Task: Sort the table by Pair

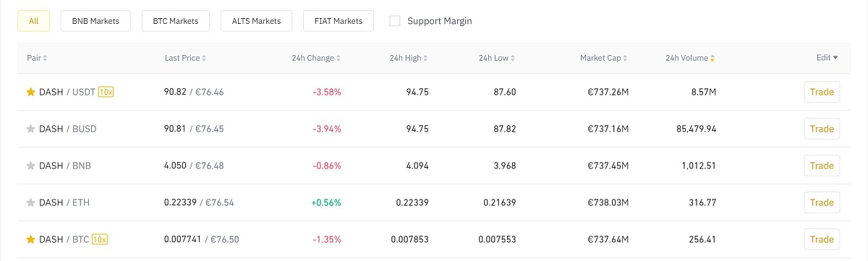Action: [37, 58]
